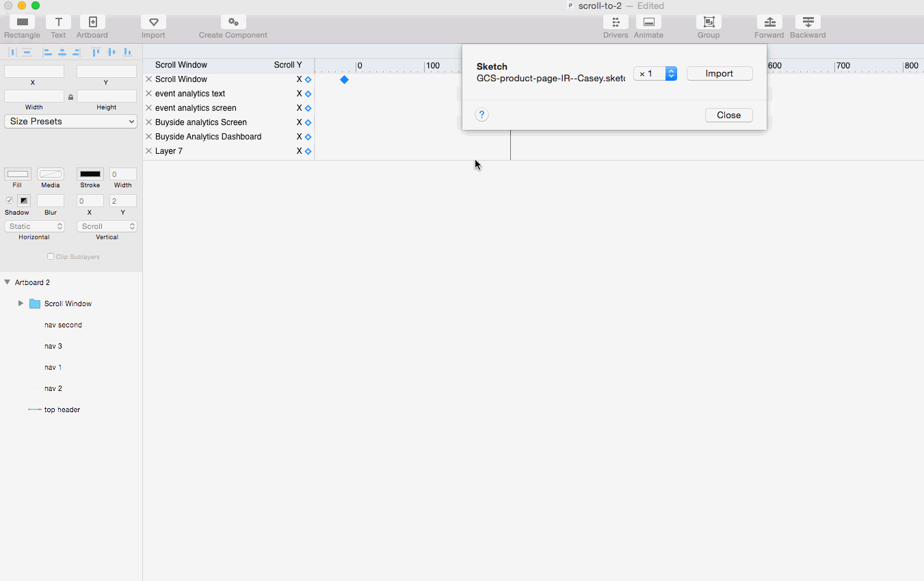Toggle the Shadow checkbox

coord(10,200)
